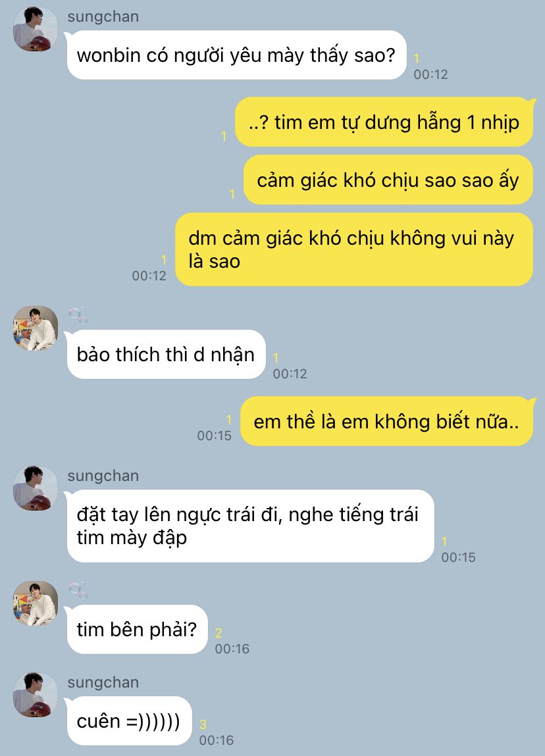
Task: Tap the 'cảm giác khó chịu sao sao ấy' bubble
Action: 388,180
